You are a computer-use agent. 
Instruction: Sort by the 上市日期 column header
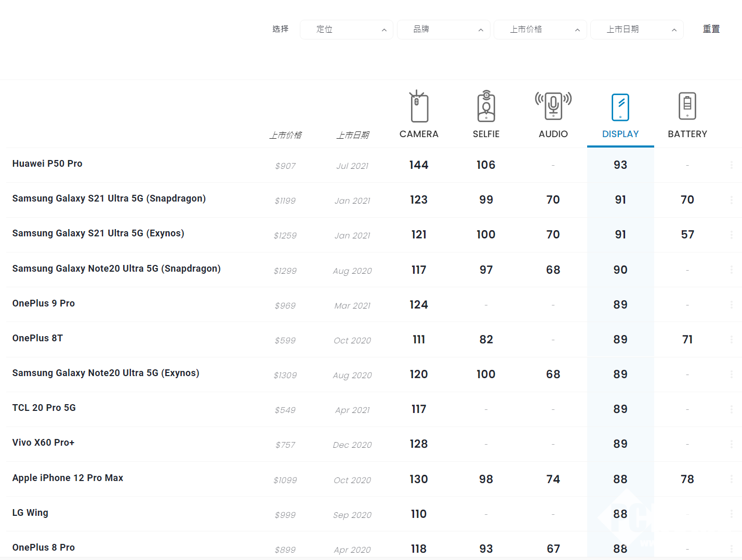pyautogui.click(x=352, y=135)
